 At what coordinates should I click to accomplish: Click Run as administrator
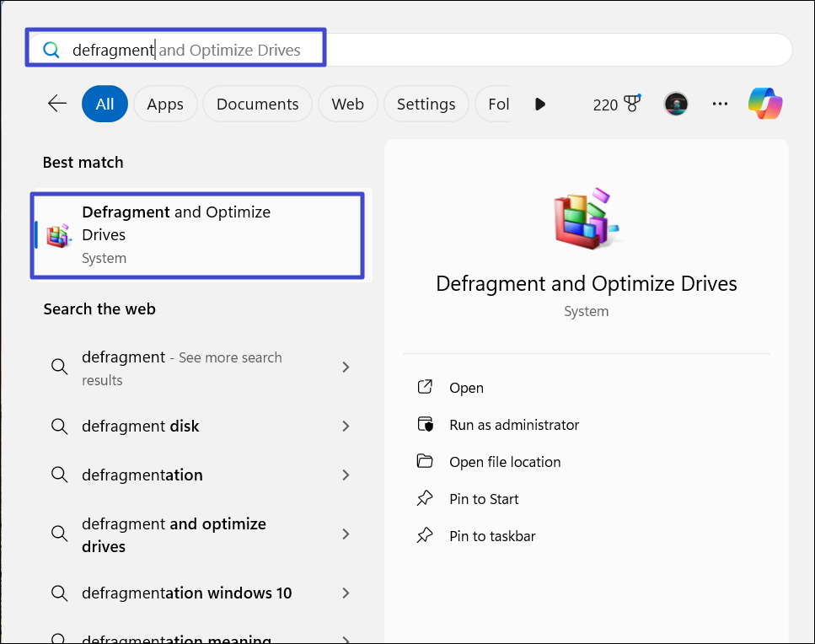point(514,425)
